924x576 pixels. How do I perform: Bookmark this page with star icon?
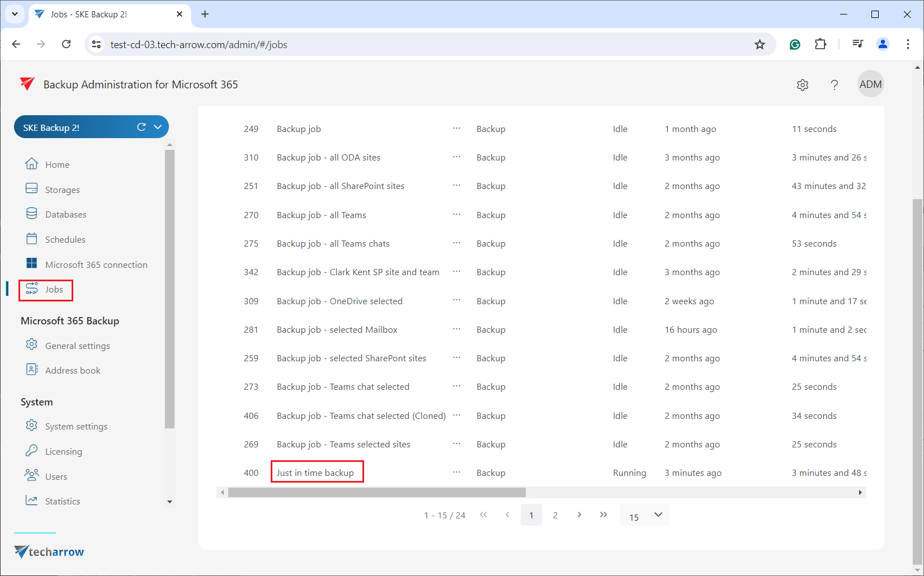(760, 45)
